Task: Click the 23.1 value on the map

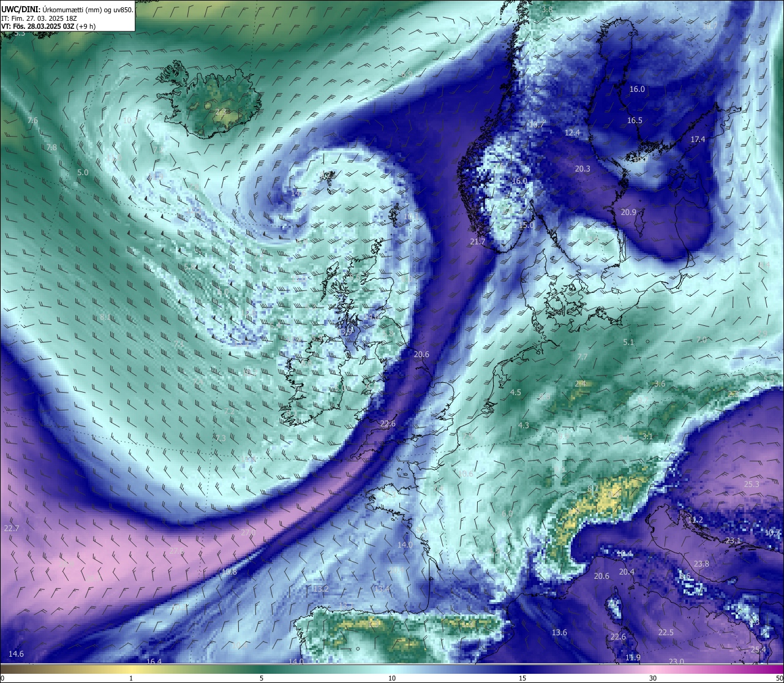Action: click(x=733, y=540)
